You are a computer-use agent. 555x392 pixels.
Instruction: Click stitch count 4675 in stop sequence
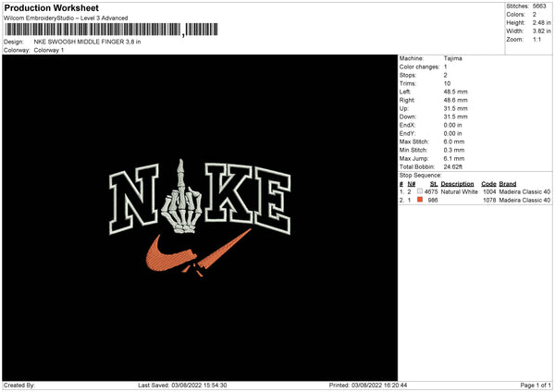click(431, 191)
